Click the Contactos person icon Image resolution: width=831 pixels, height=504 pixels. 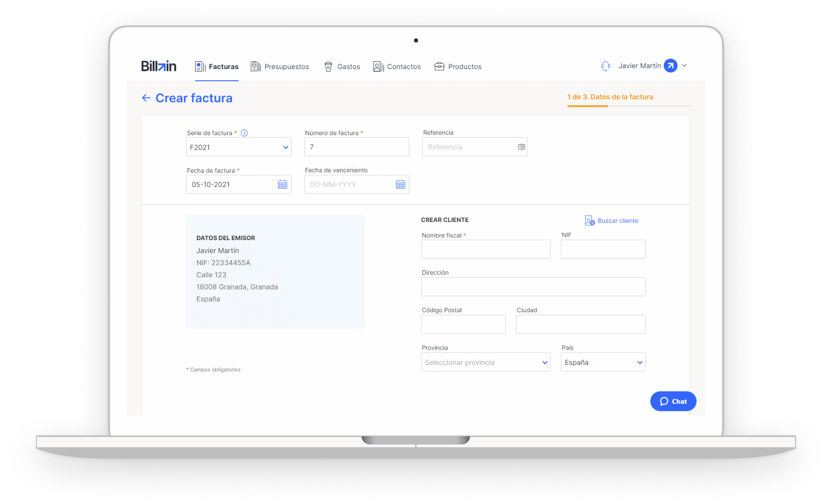click(x=378, y=66)
